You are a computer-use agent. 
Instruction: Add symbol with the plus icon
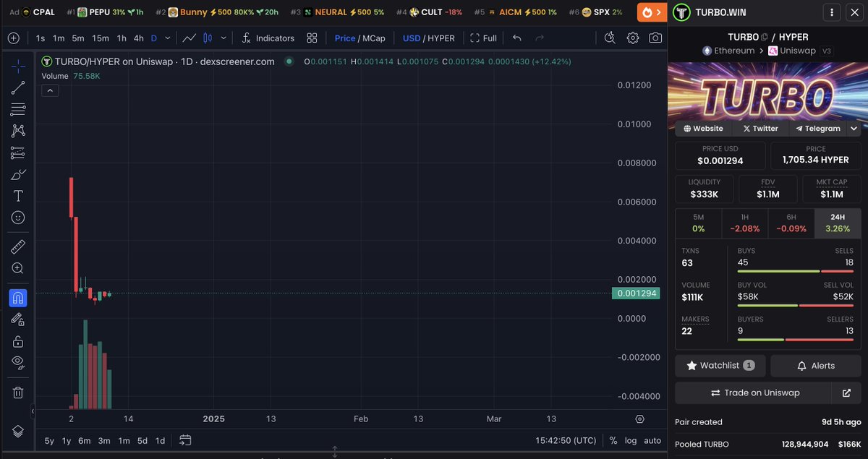13,38
